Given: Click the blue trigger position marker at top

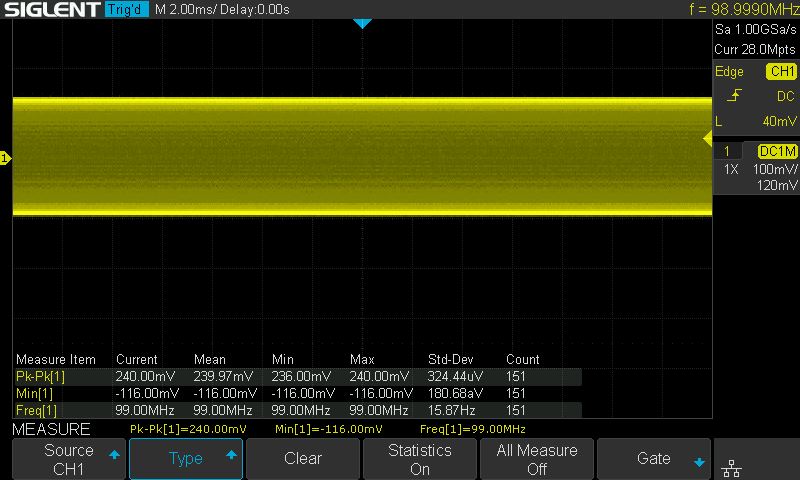Looking at the screenshot, I should [x=363, y=23].
